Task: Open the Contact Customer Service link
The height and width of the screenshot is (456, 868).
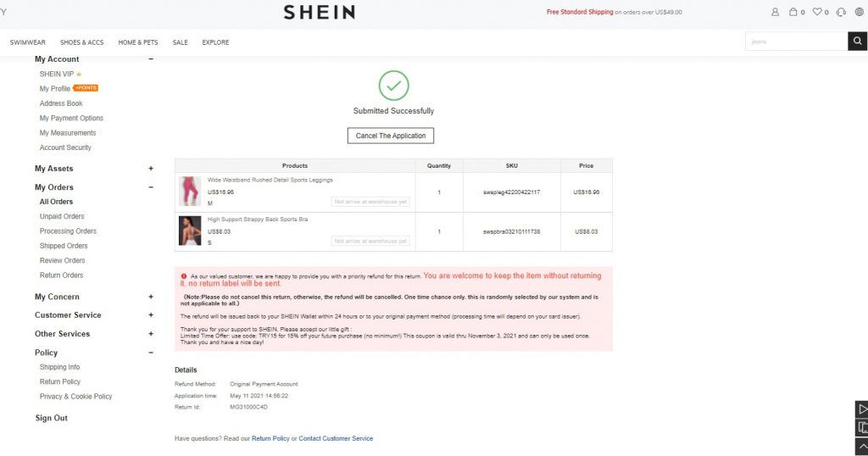Action: click(336, 438)
